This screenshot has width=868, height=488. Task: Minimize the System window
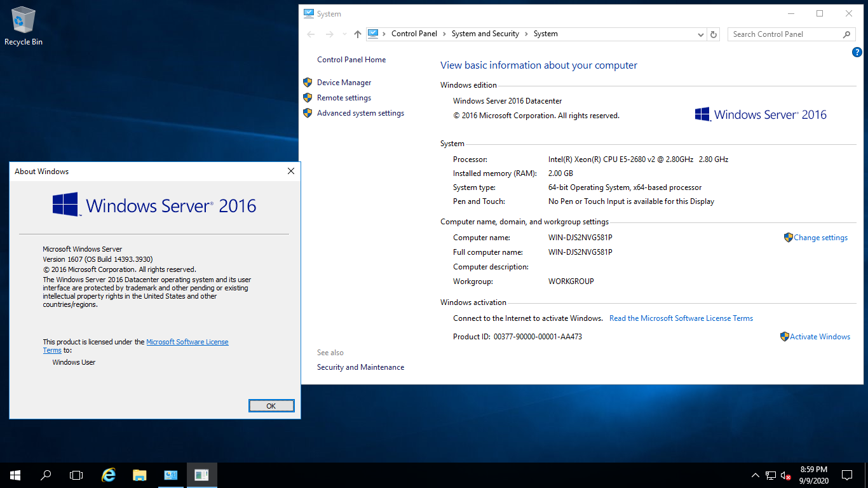(790, 13)
